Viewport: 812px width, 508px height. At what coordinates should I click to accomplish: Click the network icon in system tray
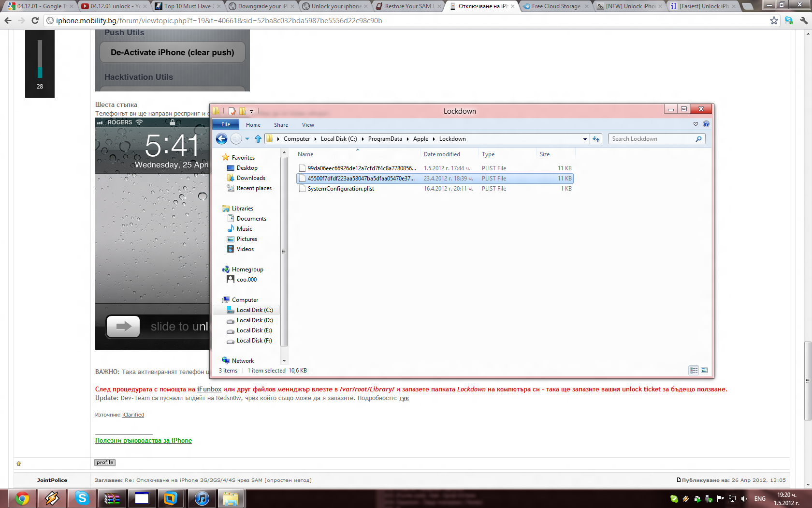(x=732, y=499)
